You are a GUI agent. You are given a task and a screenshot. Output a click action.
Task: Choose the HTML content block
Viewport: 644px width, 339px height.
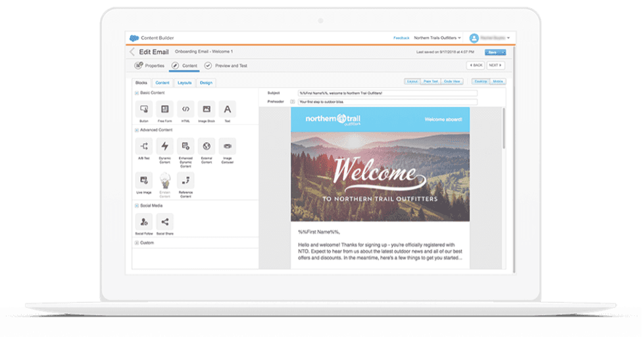(186, 109)
